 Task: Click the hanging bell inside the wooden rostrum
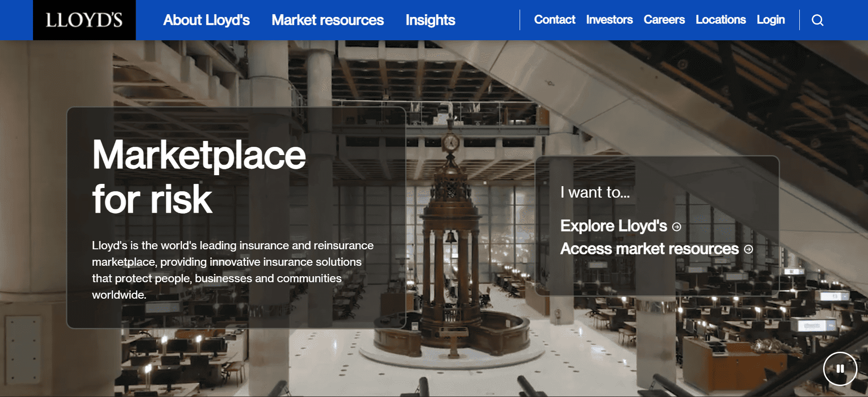pos(451,237)
